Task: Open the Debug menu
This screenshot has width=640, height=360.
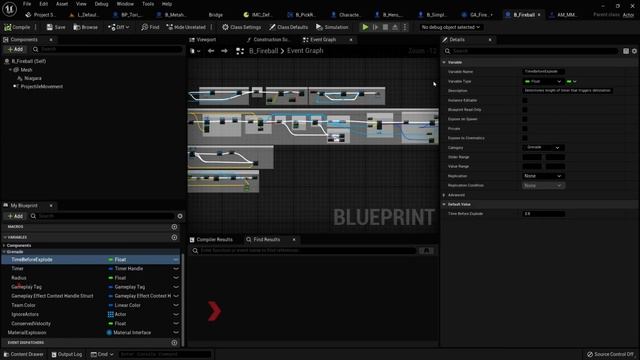Action: pos(101,4)
